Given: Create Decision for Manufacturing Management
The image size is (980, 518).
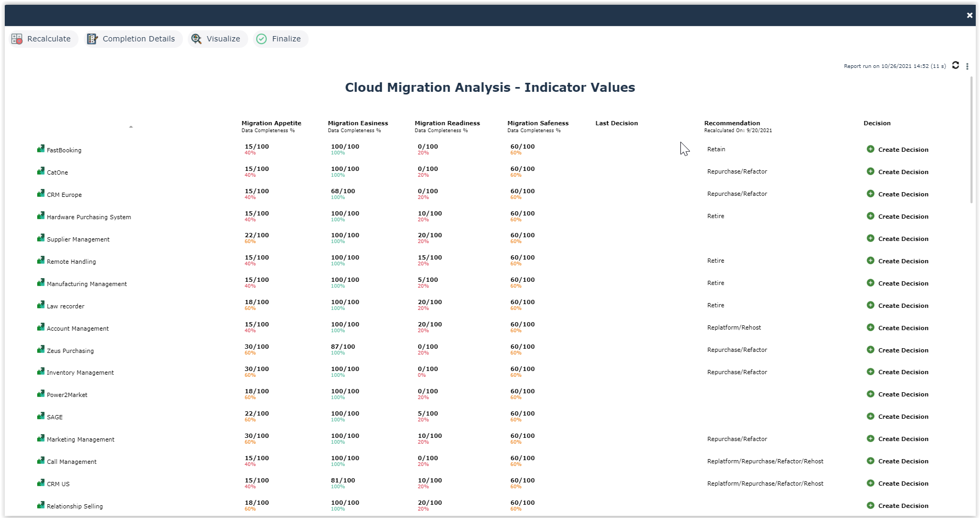Looking at the screenshot, I should [x=898, y=283].
